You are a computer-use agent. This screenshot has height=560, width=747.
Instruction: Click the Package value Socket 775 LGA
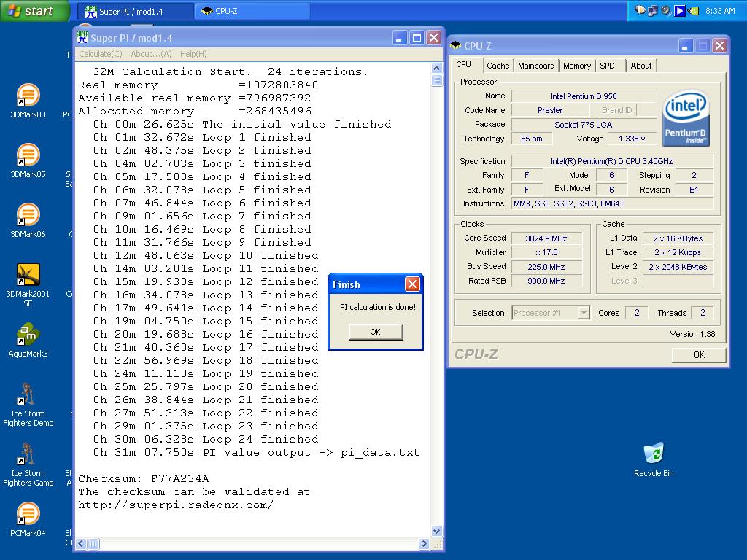pyautogui.click(x=584, y=125)
